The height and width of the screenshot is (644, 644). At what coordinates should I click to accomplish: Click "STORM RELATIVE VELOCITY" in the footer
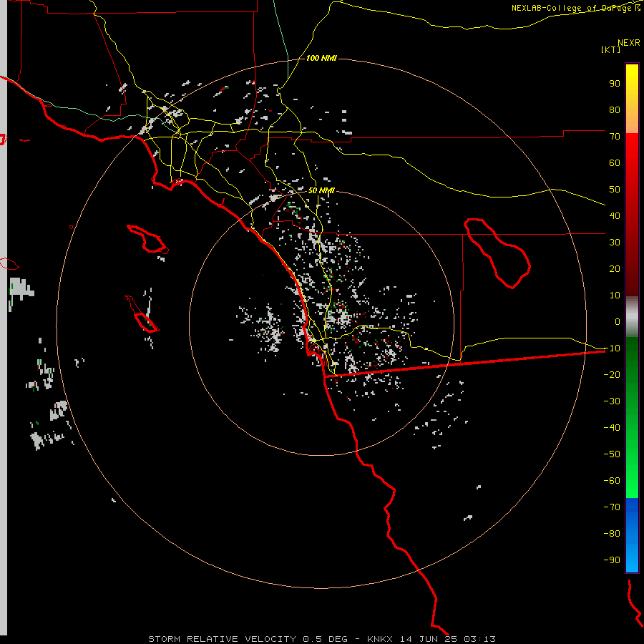222,639
